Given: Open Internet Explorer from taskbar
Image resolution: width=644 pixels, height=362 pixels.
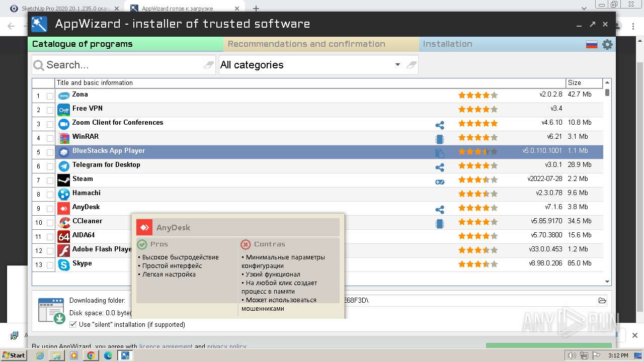Looking at the screenshot, I should [x=40, y=355].
